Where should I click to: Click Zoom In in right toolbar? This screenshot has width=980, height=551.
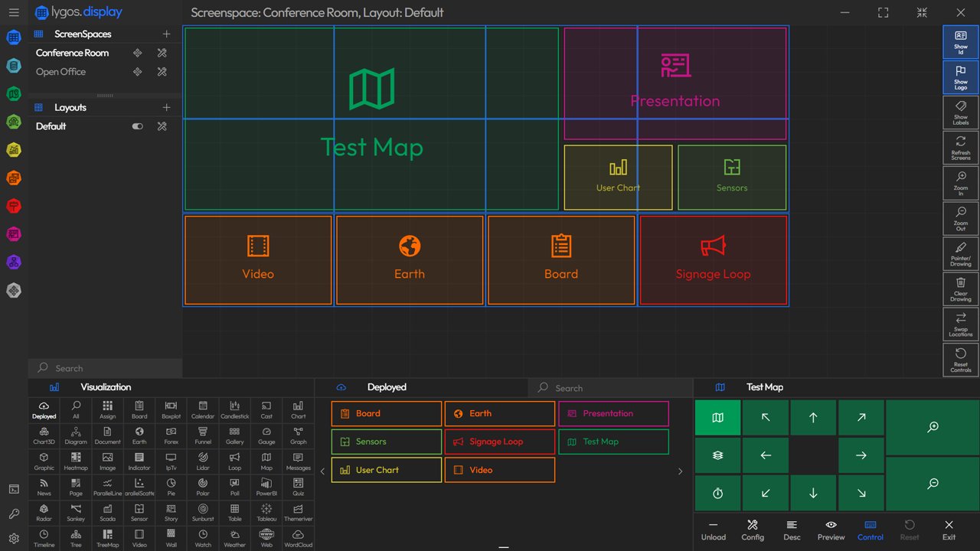tap(960, 182)
